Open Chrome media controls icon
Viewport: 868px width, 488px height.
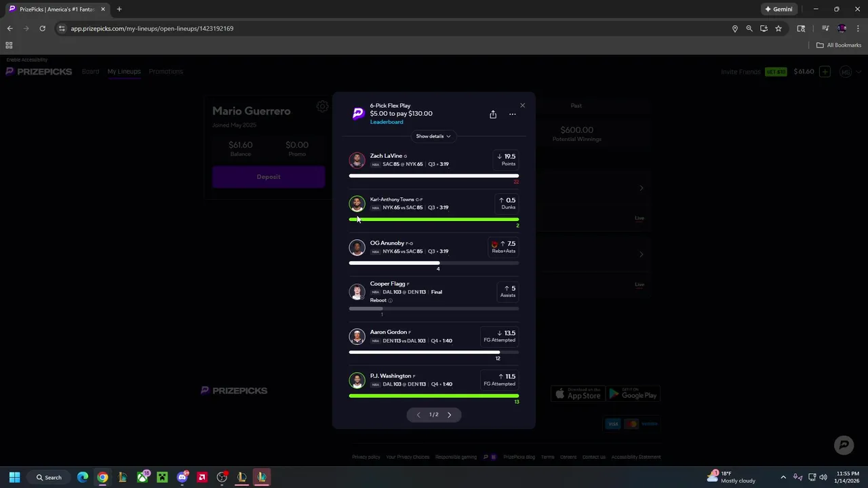tap(825, 28)
